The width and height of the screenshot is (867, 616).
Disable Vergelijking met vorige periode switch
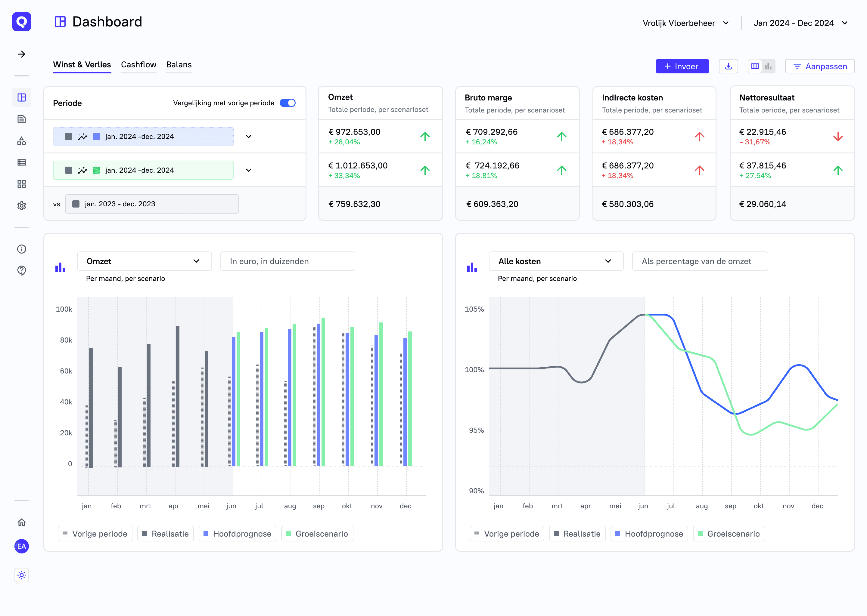pyautogui.click(x=287, y=103)
